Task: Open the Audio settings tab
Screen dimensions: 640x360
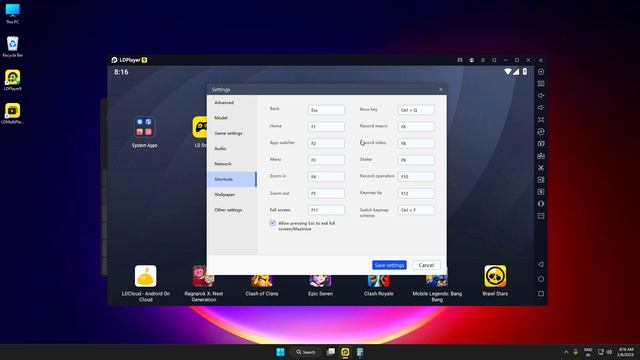Action: [232, 149]
